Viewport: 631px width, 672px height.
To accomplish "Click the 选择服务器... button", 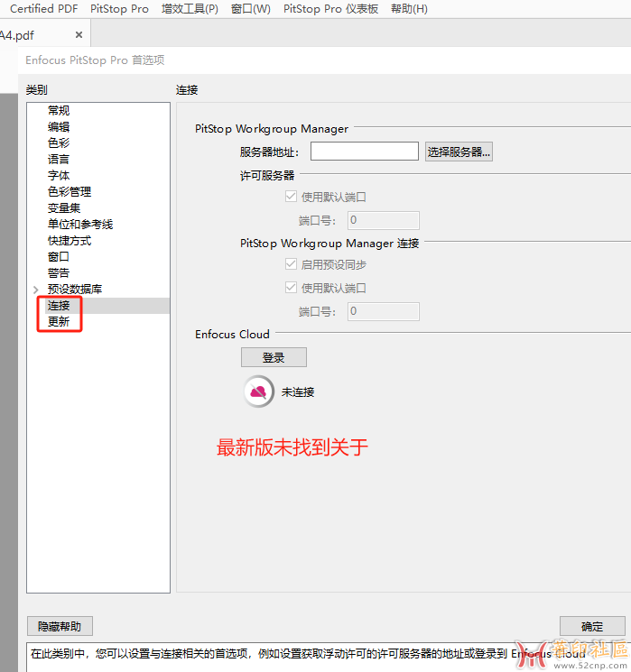I will (459, 152).
